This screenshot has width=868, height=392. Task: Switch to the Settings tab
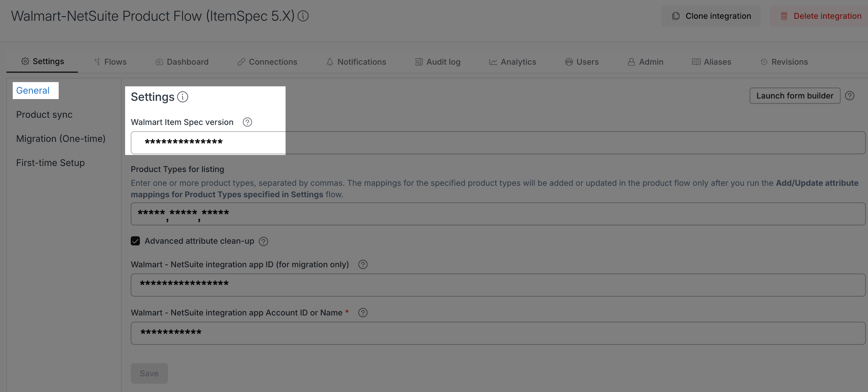42,62
